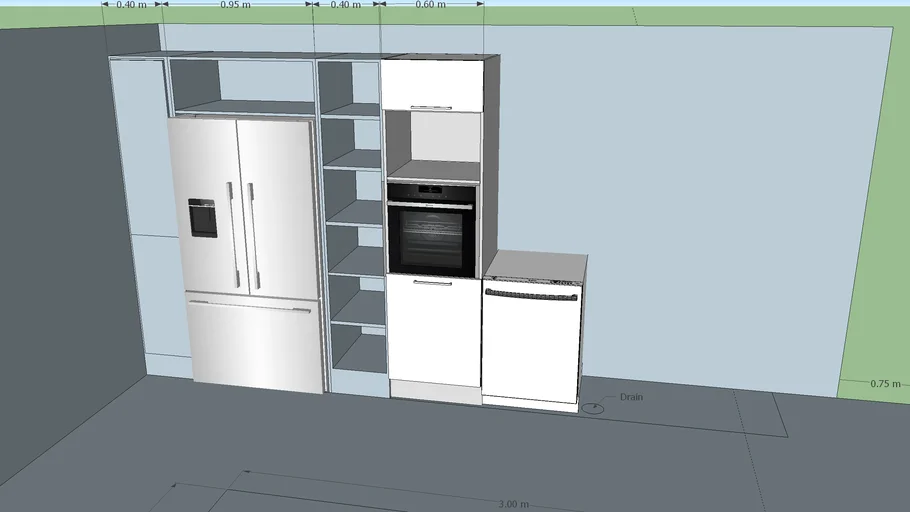Select the 0.40 m dimension above the side panel
This screenshot has height=512, width=910.
pos(131,4)
